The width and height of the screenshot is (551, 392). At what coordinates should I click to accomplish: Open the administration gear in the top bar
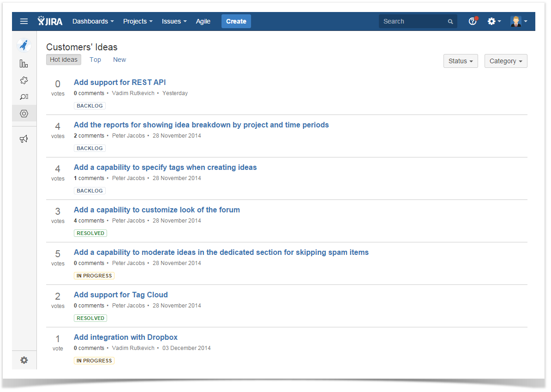[x=494, y=21]
